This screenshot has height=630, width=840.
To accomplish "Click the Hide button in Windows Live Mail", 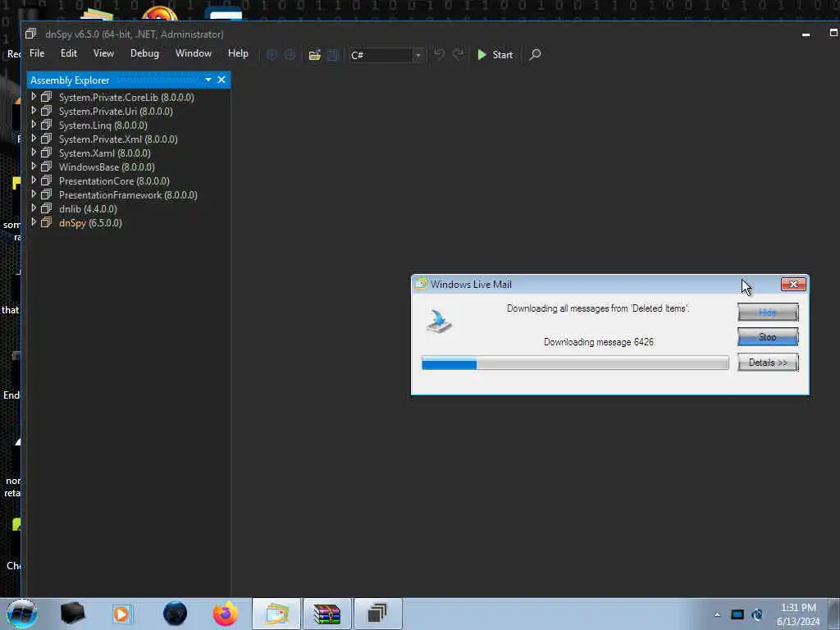I will click(768, 312).
